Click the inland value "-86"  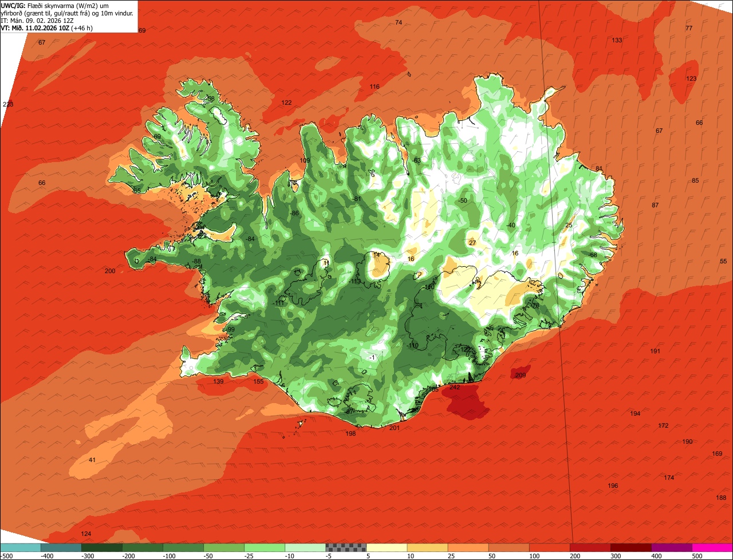[x=294, y=213]
